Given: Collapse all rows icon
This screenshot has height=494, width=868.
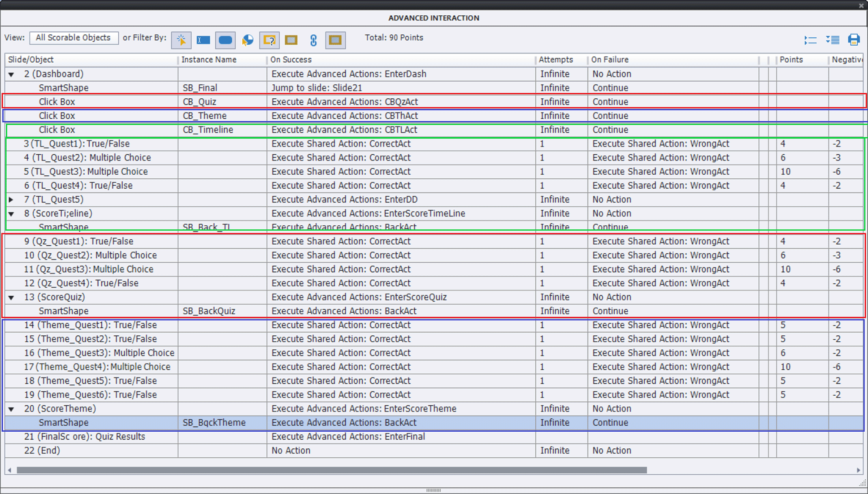Looking at the screenshot, I should pos(810,40).
